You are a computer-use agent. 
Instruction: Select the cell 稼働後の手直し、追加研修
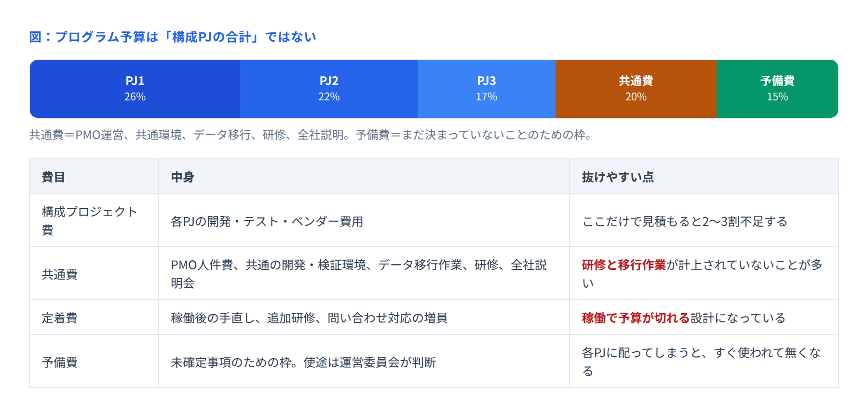[x=364, y=318]
